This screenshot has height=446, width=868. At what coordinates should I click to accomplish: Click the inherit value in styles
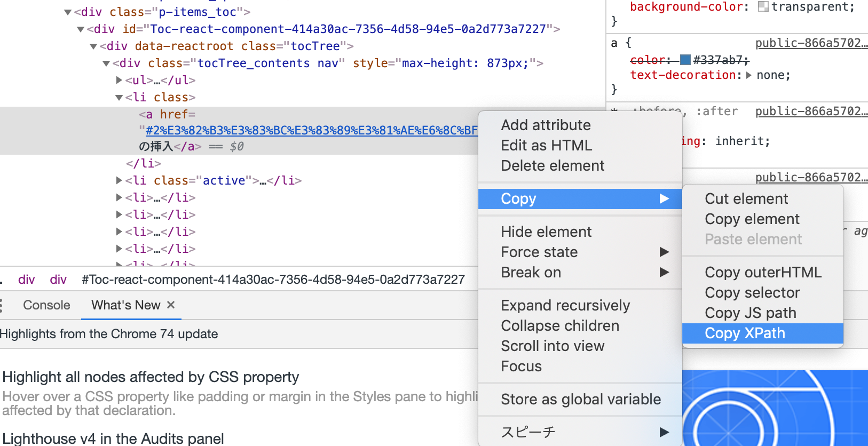(x=739, y=141)
